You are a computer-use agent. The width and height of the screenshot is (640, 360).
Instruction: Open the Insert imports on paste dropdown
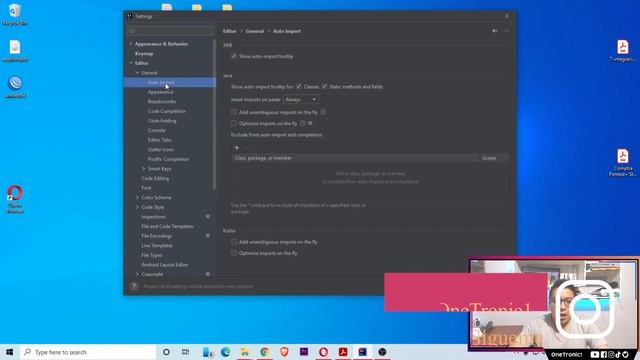pyautogui.click(x=301, y=100)
